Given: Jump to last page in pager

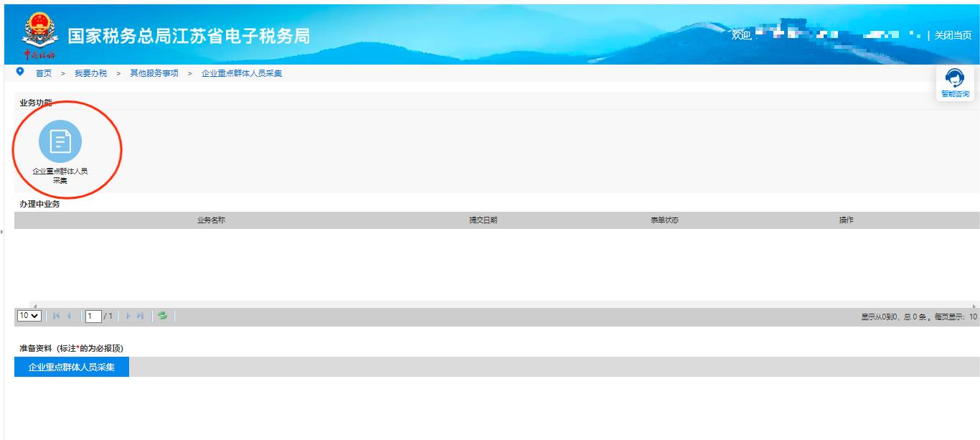Looking at the screenshot, I should tap(141, 316).
